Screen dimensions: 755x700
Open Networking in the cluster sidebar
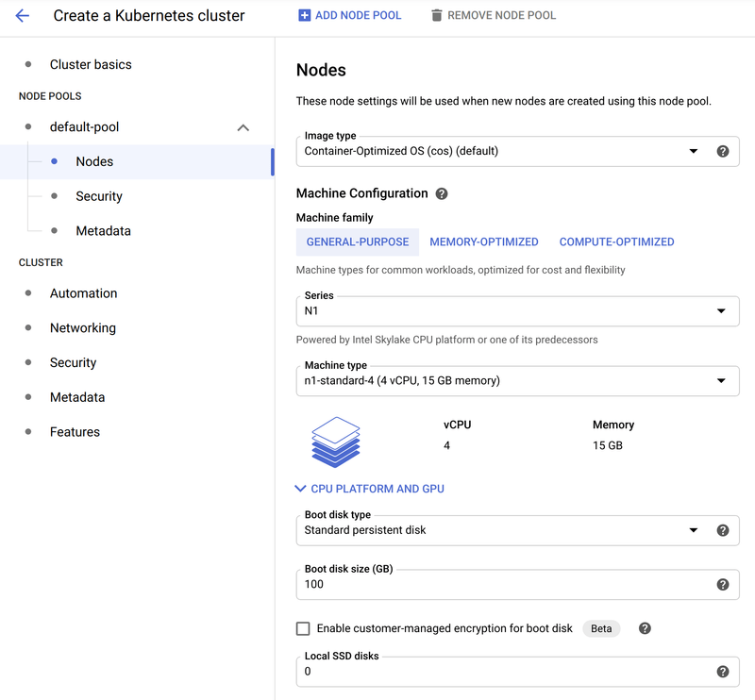click(x=83, y=328)
